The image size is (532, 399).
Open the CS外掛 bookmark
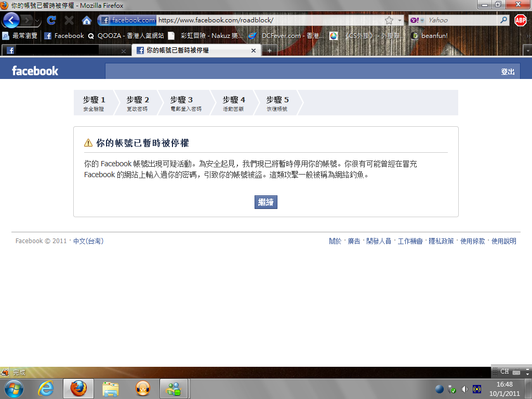[x=368, y=36]
